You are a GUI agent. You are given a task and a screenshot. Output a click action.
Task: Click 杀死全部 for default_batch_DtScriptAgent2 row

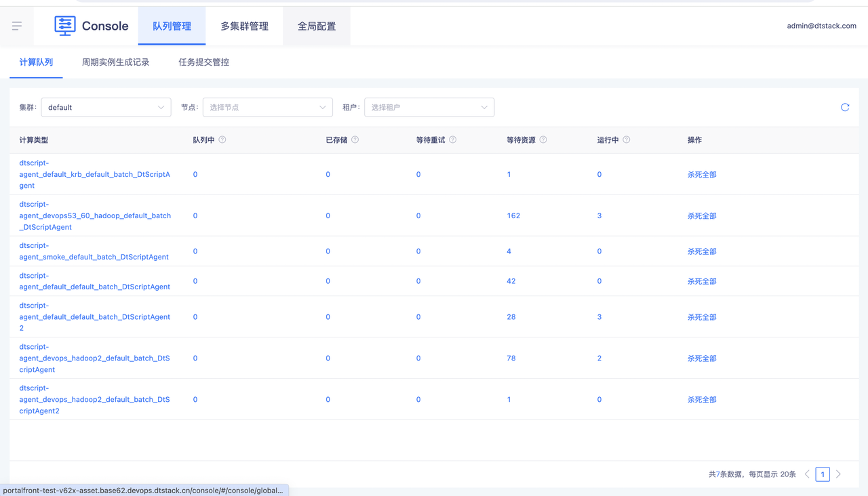(x=702, y=317)
